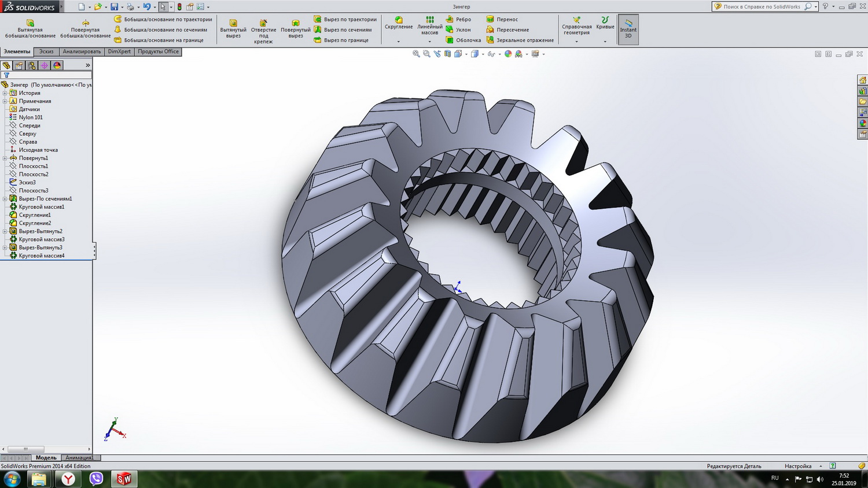Select the Extruded Boss/Base tool (Вытянутая бобышка/основание)
Screen dimensions: 868x488
pos(30,29)
